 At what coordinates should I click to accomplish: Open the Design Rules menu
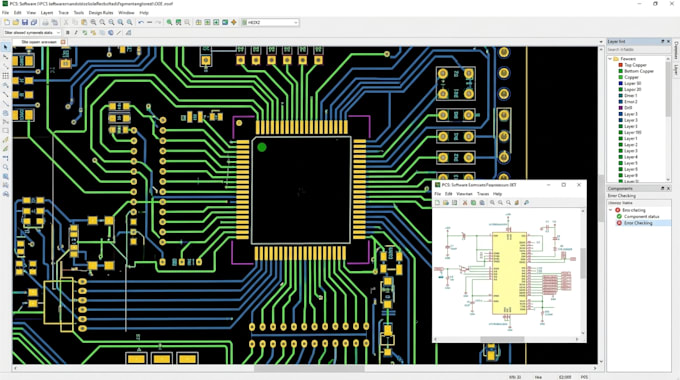point(101,13)
